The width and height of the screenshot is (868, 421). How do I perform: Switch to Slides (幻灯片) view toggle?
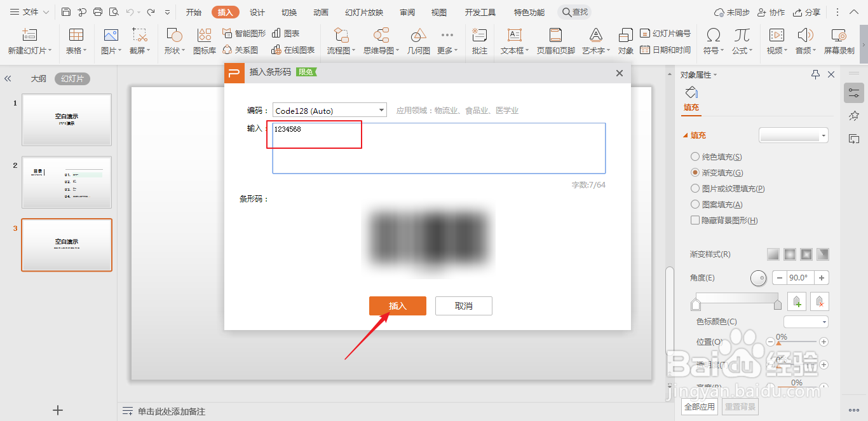pyautogui.click(x=72, y=79)
